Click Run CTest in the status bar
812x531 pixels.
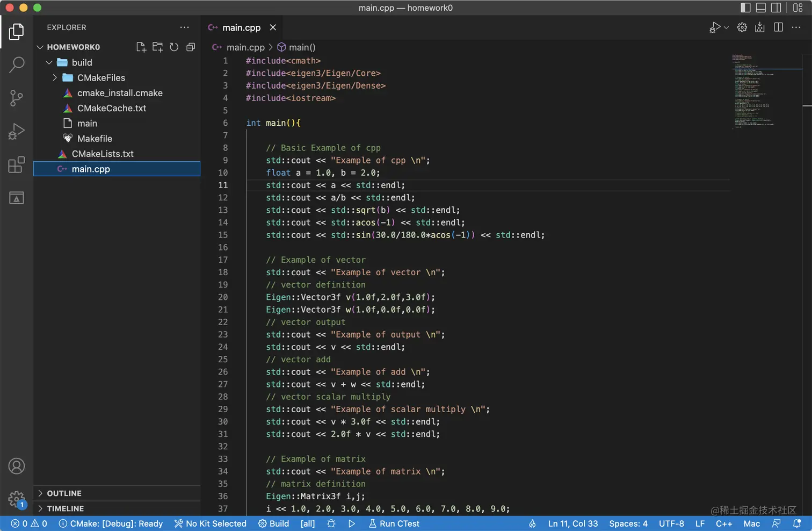tap(394, 523)
